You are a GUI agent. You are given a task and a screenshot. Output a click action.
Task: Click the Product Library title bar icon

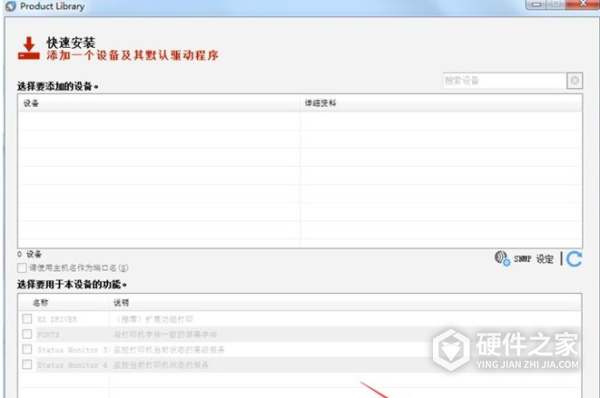(x=11, y=6)
